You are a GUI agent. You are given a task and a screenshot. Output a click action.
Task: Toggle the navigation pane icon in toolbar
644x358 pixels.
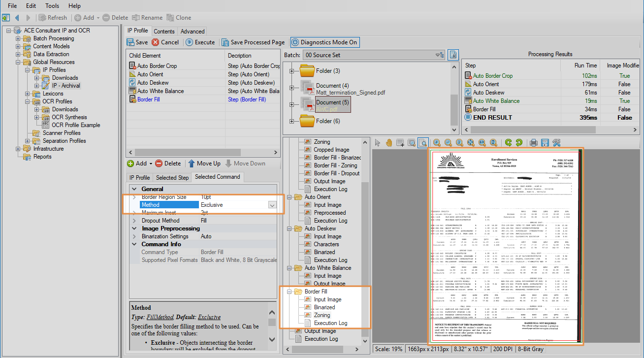(5, 18)
